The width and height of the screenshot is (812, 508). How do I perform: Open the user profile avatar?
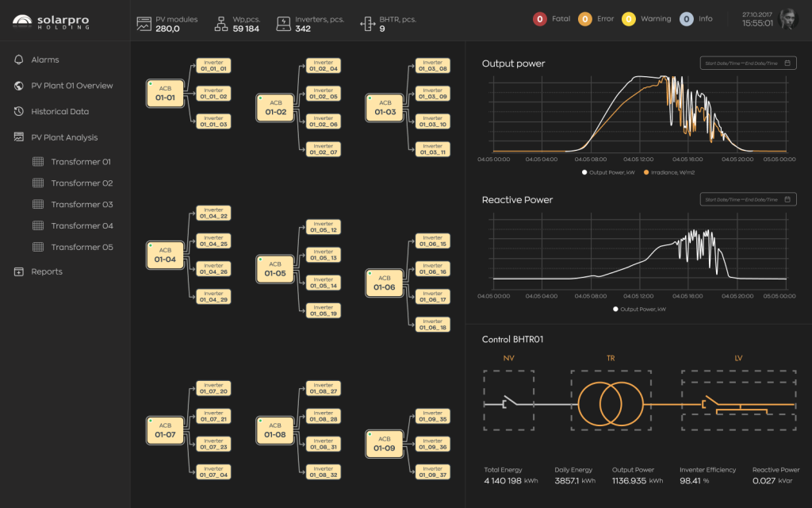tap(787, 20)
